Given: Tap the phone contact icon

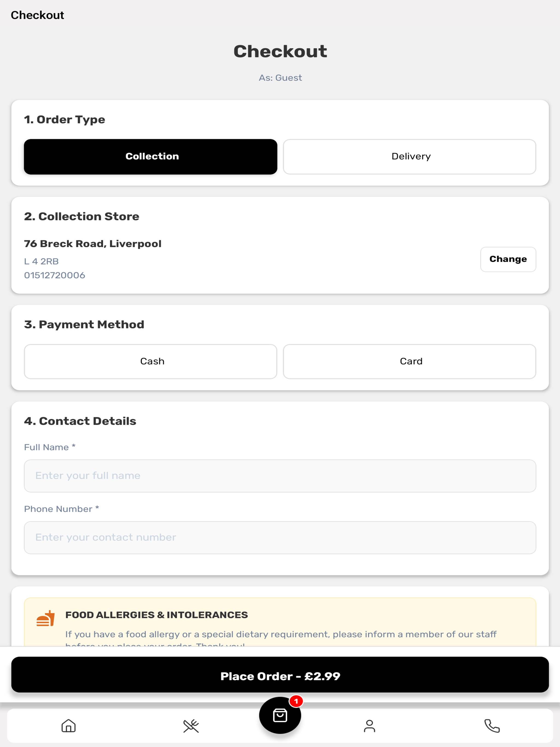Looking at the screenshot, I should tap(492, 725).
